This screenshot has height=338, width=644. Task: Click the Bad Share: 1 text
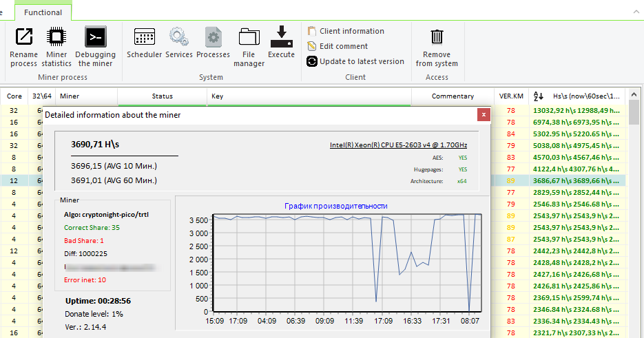pyautogui.click(x=84, y=241)
